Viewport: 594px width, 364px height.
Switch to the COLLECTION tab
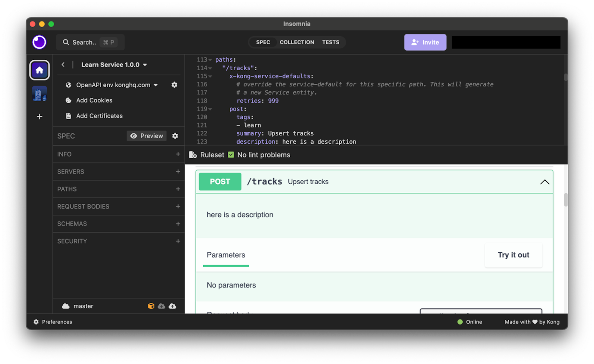297,42
